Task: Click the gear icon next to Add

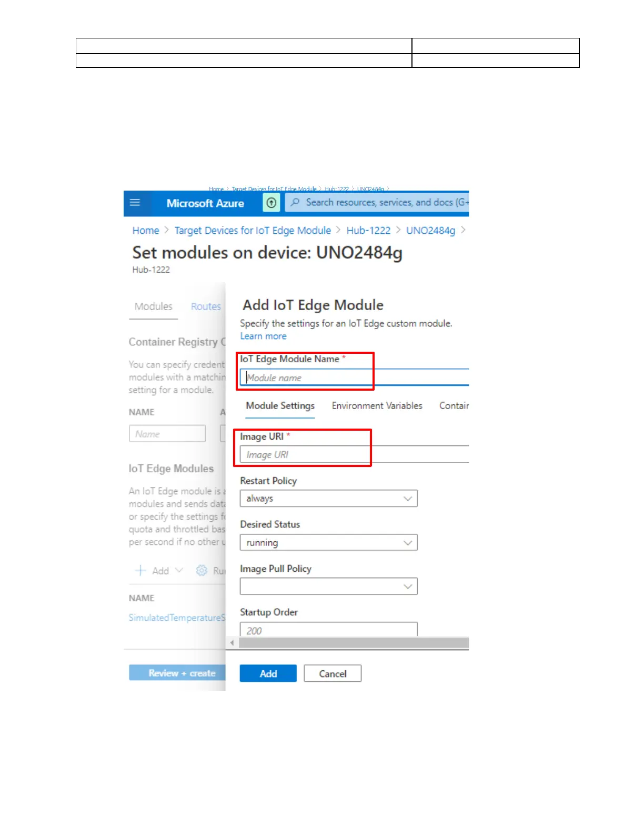Action: (202, 571)
